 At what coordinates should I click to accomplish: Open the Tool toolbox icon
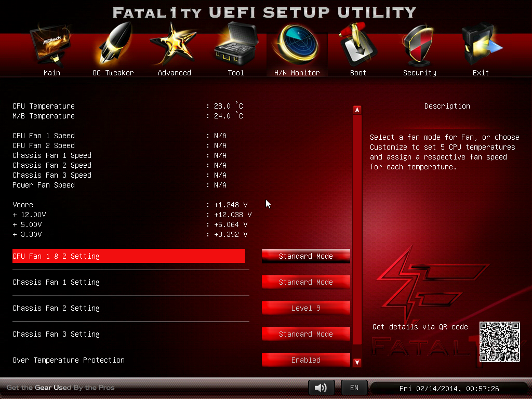pyautogui.click(x=235, y=48)
